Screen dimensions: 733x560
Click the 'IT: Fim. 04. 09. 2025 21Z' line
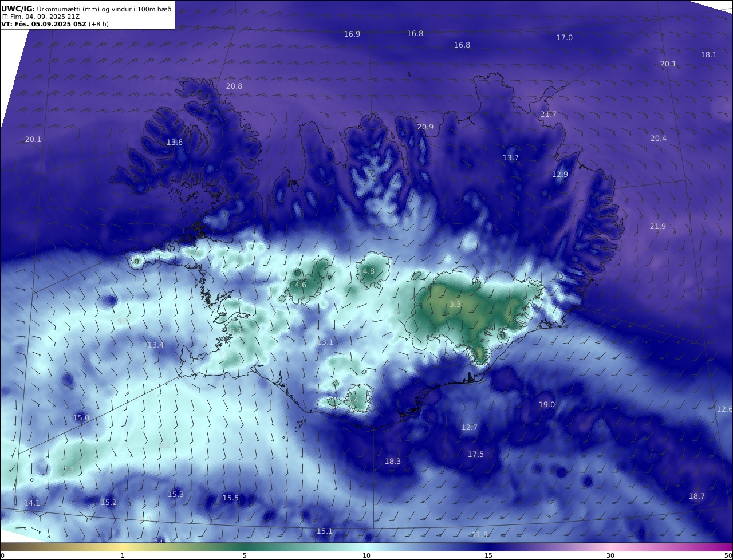[40, 17]
